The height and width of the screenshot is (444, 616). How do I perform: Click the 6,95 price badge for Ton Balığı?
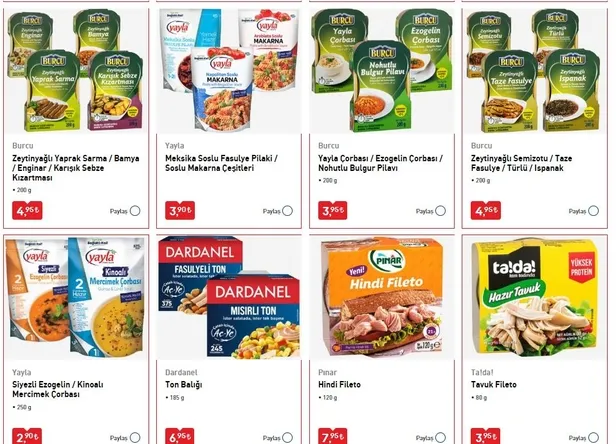point(180,437)
